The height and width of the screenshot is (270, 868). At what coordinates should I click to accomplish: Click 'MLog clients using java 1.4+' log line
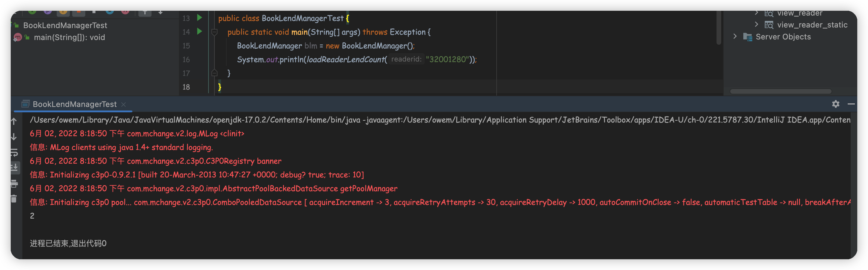121,148
